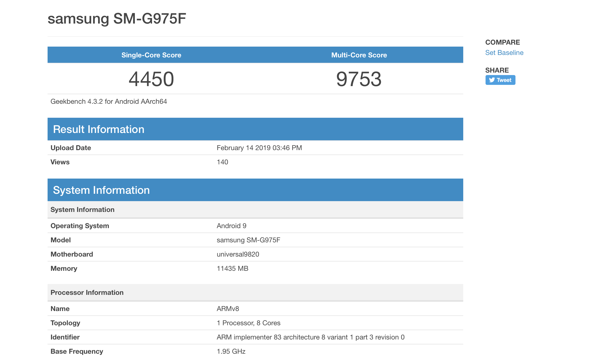Click the processor name ARMv8
The width and height of the screenshot is (591, 364).
[x=228, y=309]
